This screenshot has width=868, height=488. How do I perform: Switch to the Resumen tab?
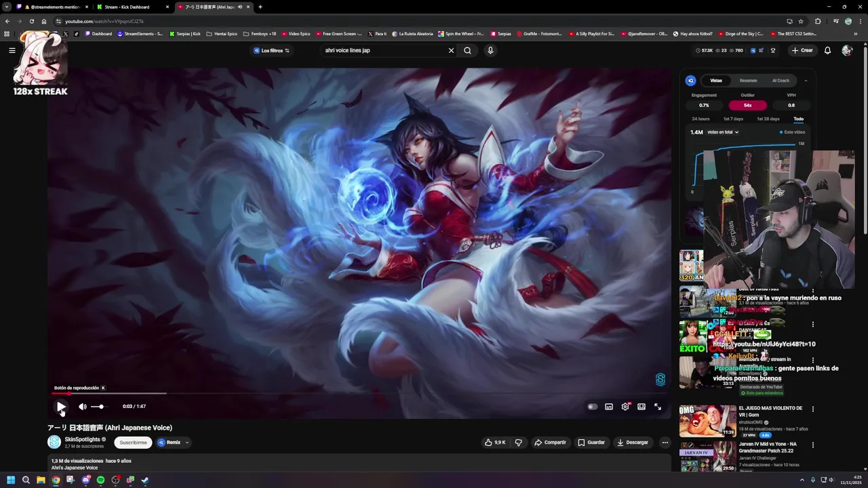[749, 81]
